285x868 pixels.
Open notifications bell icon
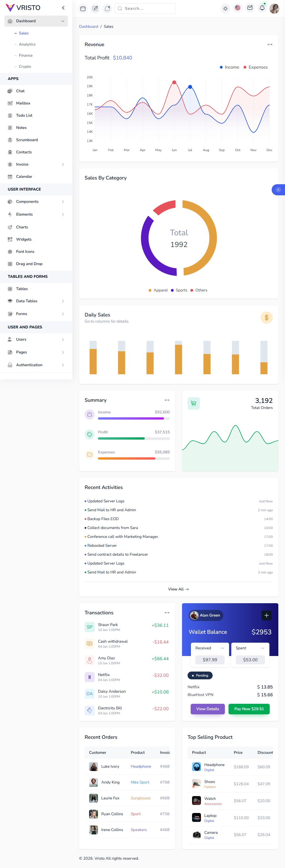262,8
